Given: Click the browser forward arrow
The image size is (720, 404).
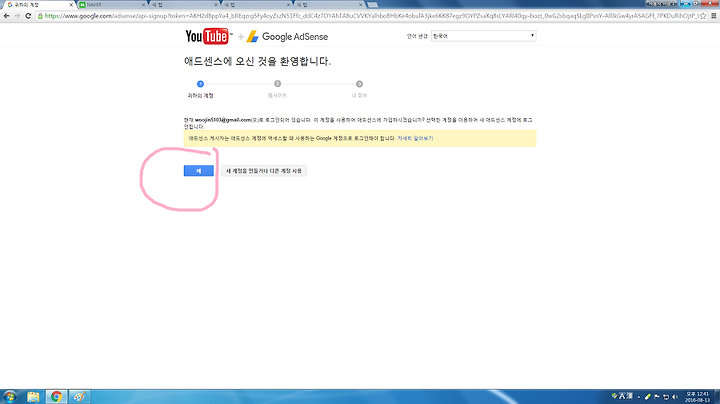Looking at the screenshot, I should (17, 16).
